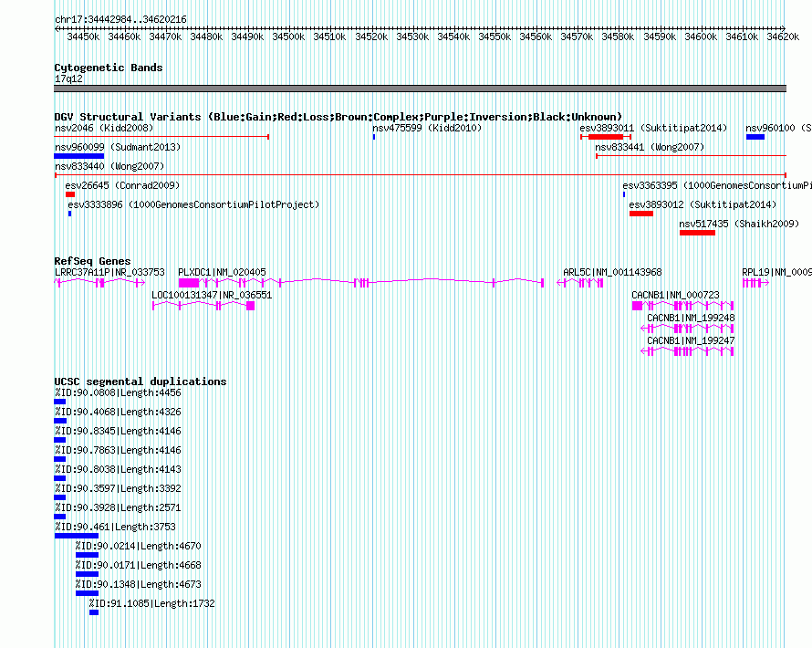The width and height of the screenshot is (812, 648).
Task: Click the small blue nsv475599 gain marker
Action: tap(374, 137)
